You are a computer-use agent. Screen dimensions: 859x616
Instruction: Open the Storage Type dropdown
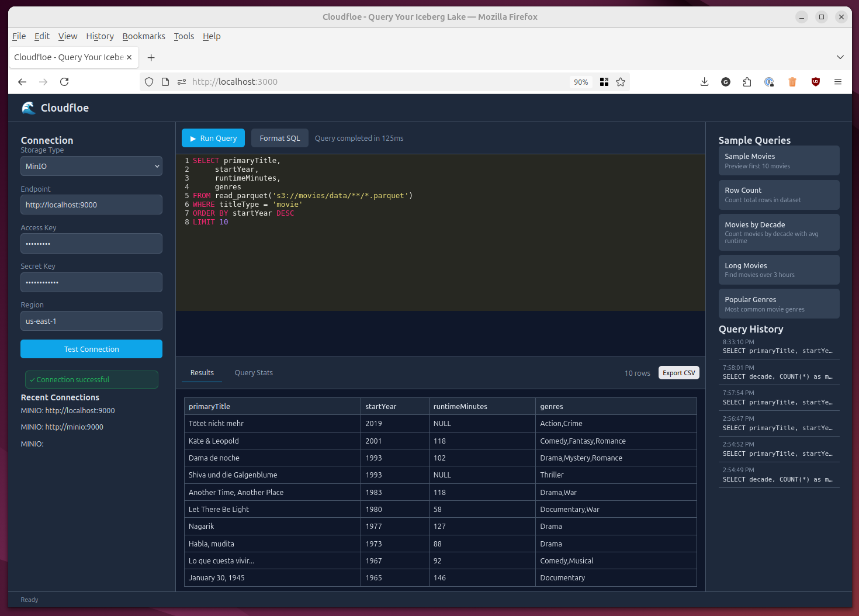pyautogui.click(x=91, y=166)
